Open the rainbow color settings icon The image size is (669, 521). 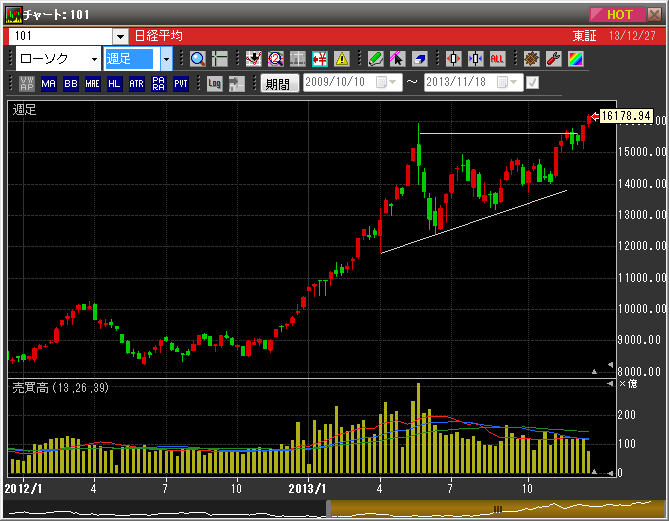click(x=575, y=59)
